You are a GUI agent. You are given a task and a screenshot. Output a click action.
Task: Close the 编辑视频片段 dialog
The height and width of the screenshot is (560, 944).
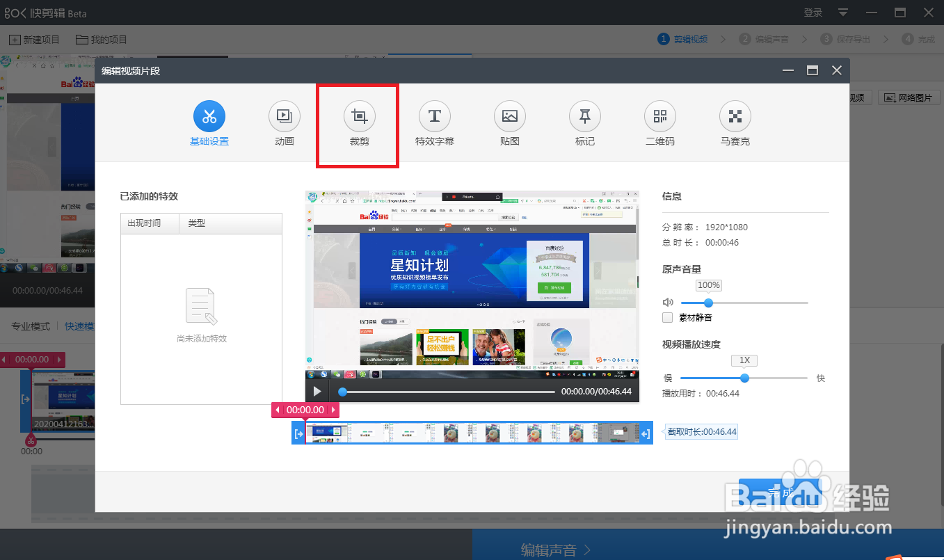coord(837,70)
